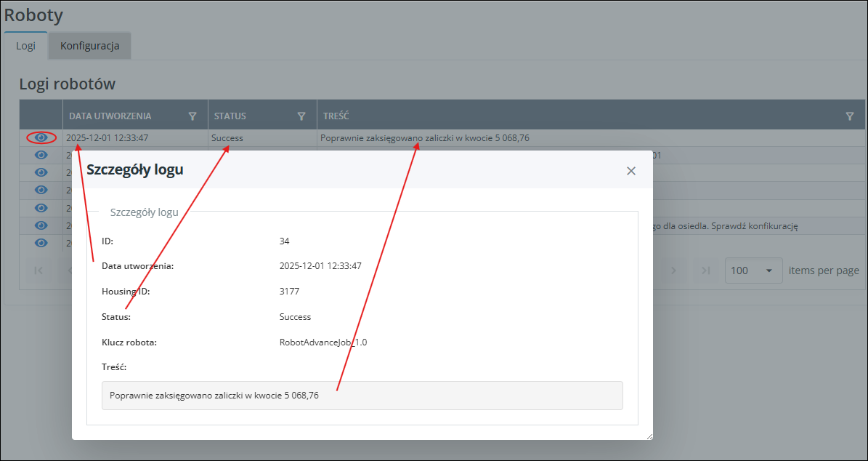The image size is (868, 461).
Task: Open filter for Data utworzenia column
Action: 192,116
